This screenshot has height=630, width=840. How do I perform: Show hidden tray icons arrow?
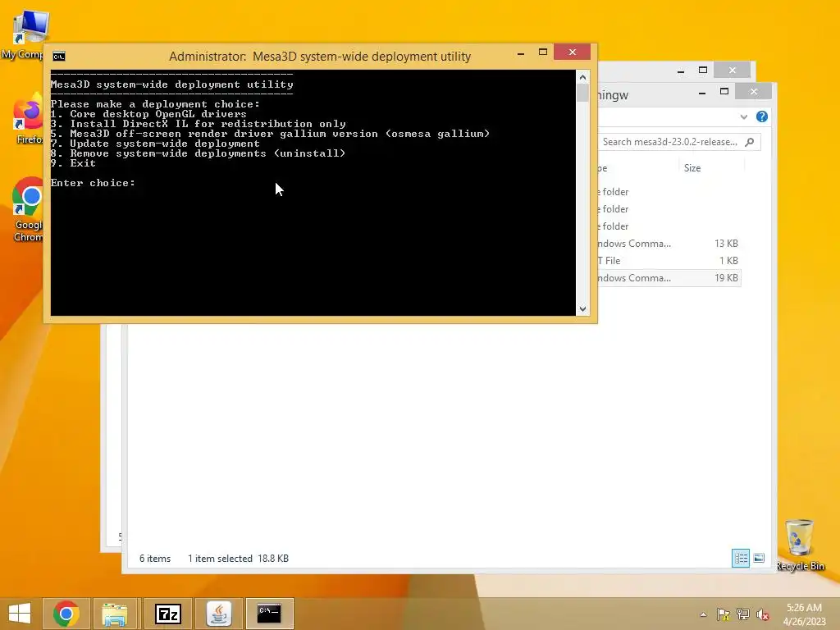pos(703,614)
